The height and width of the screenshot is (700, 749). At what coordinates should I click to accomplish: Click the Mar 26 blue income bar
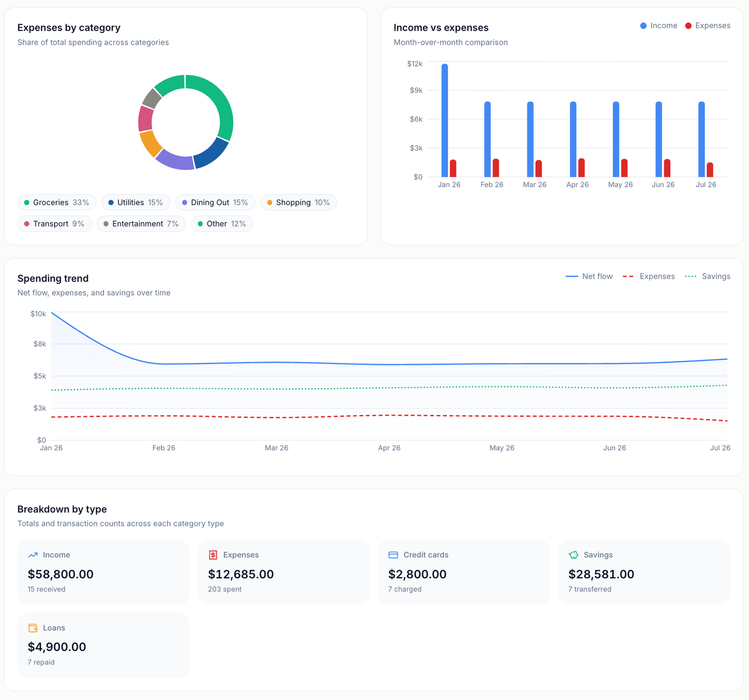pyautogui.click(x=530, y=139)
